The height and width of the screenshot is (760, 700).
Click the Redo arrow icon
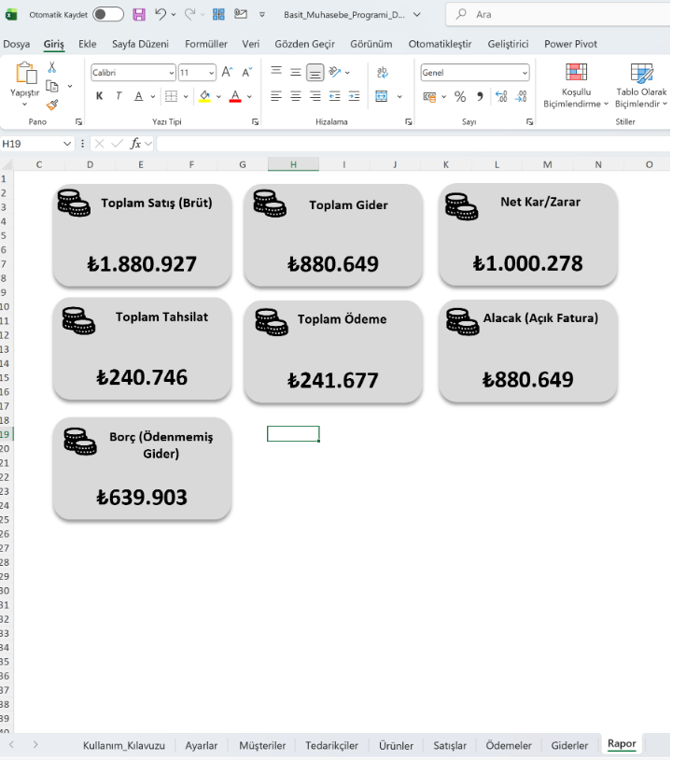[x=189, y=15]
